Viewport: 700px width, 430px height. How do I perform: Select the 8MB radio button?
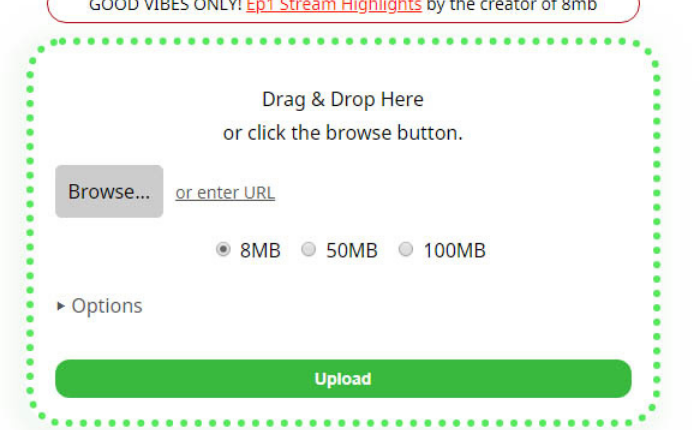tap(223, 249)
